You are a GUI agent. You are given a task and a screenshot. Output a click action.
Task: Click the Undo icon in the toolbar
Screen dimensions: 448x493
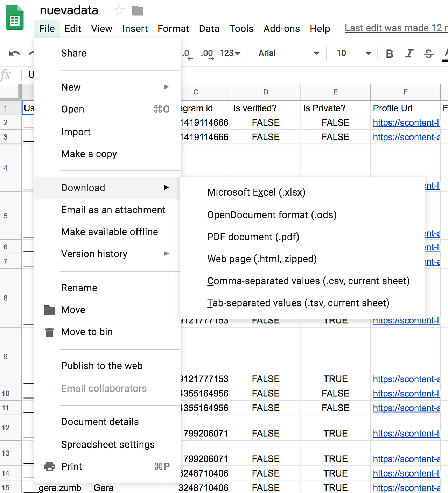[14, 53]
